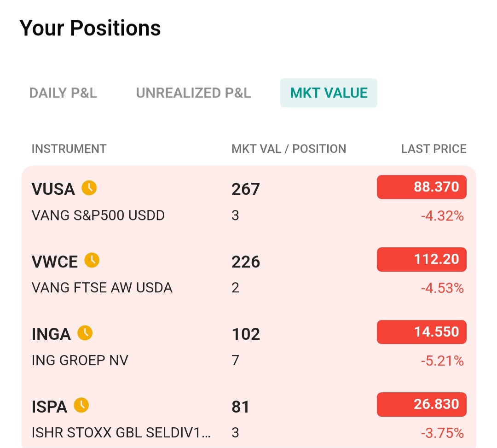This screenshot has width=497, height=448.
Task: Click the clock icon beside VWCE
Action: pyautogui.click(x=92, y=260)
